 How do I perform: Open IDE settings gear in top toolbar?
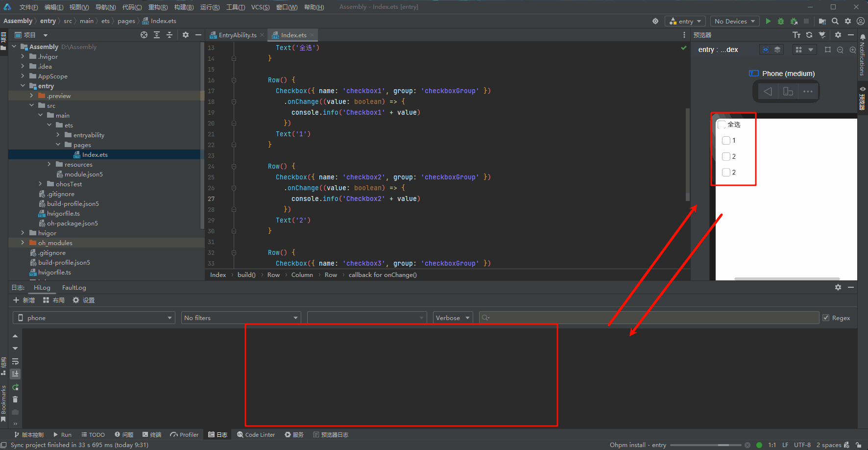click(x=848, y=21)
